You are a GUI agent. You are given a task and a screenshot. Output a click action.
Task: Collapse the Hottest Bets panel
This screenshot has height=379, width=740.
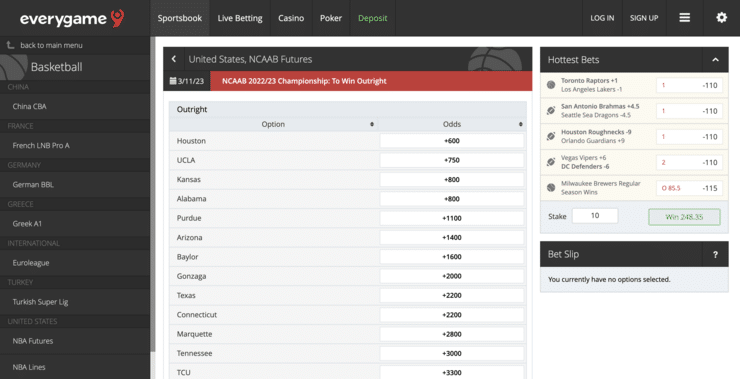715,60
